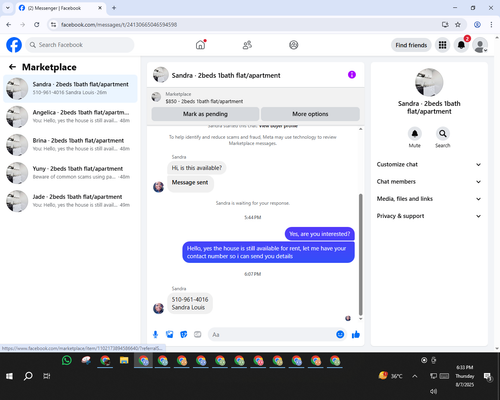Click the message with 510-961-4016
Image resolution: width=500 pixels, height=400 pixels.
pos(190,303)
